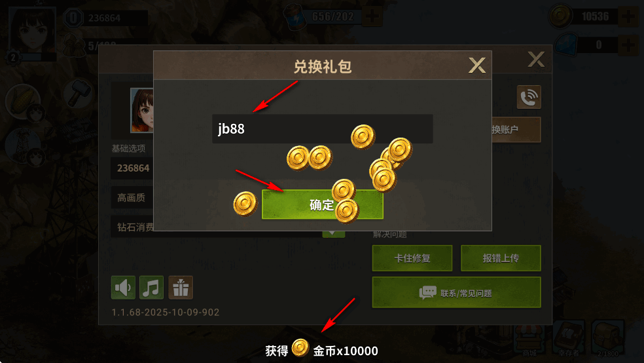644x363 pixels.
Task: Open the hammer build tool icon
Action: [78, 93]
